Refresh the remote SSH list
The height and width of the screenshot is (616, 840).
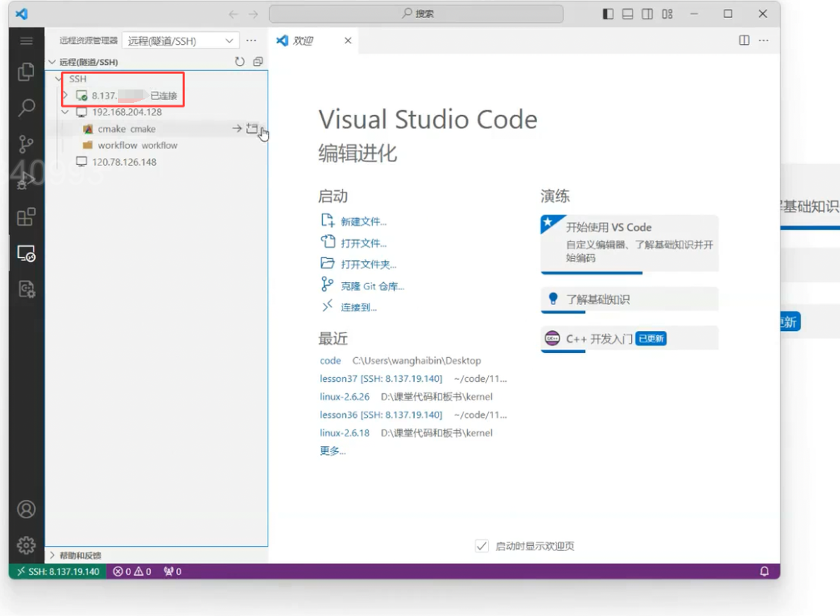click(239, 62)
